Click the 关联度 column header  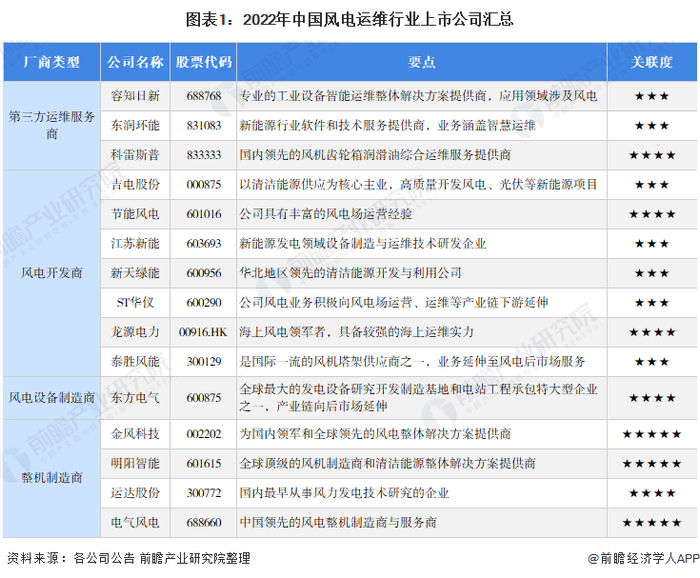pyautogui.click(x=652, y=62)
